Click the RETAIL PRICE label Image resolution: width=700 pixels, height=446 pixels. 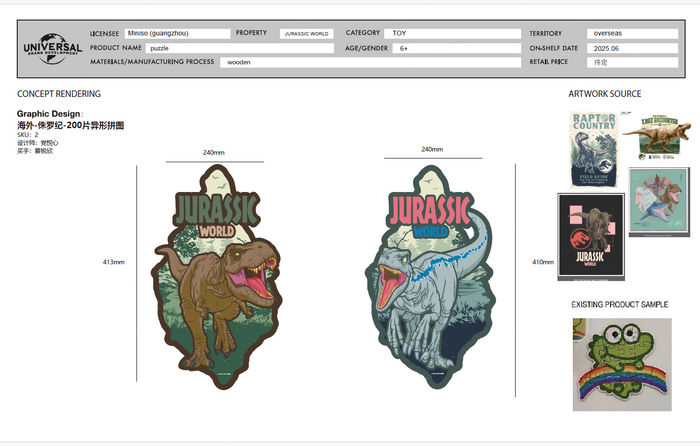[x=549, y=62]
